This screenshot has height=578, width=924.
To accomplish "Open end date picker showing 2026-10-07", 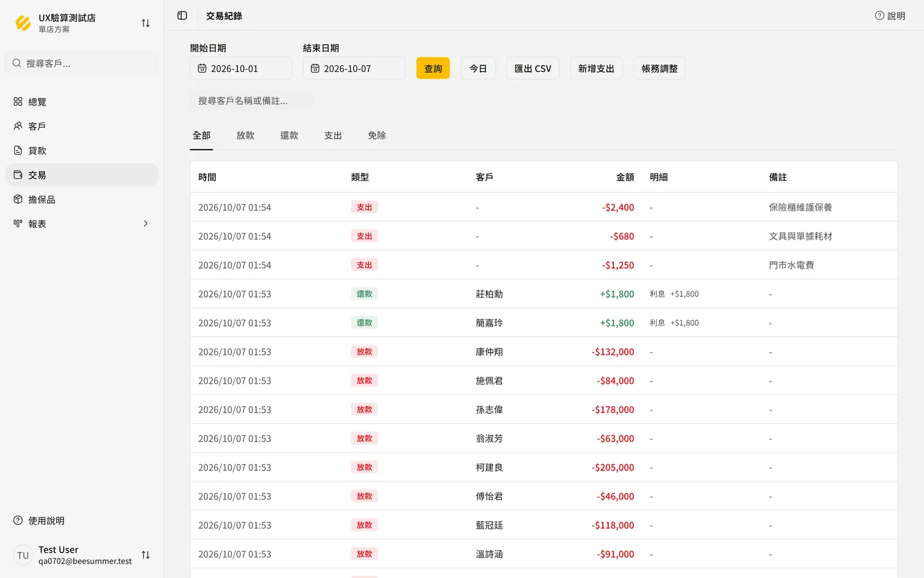I will 354,68.
